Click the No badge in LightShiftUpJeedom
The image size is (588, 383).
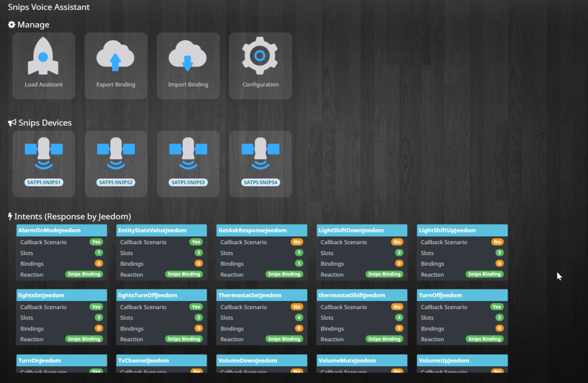click(497, 242)
